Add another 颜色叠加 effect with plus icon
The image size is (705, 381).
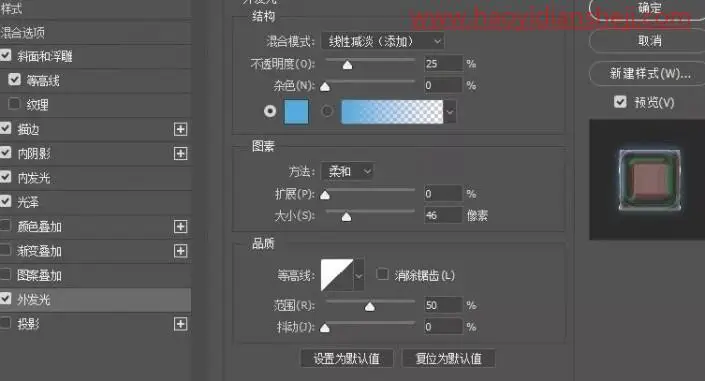click(x=180, y=227)
